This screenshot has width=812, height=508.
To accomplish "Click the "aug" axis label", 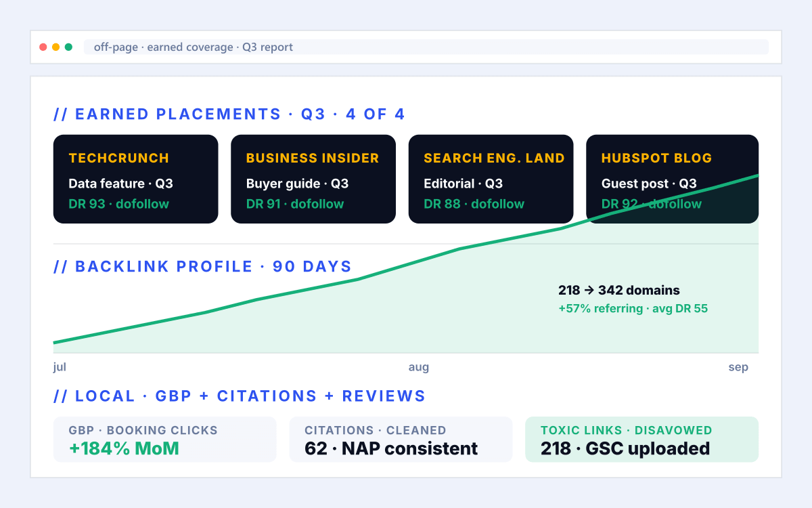I will 419,367.
